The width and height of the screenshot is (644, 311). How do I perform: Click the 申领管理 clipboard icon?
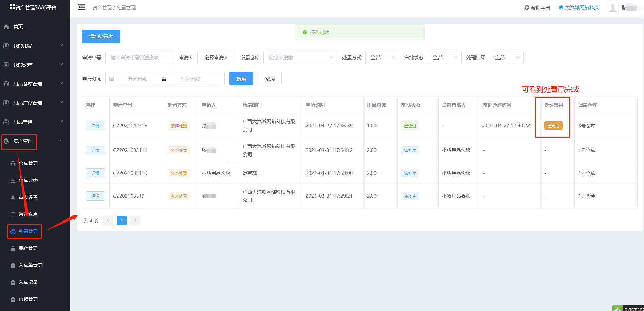(13, 300)
